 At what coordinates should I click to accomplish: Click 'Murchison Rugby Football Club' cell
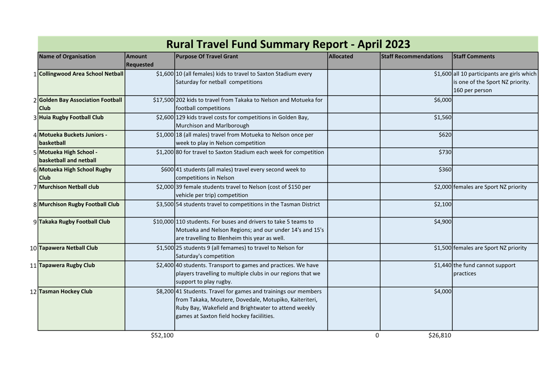(81, 208)
